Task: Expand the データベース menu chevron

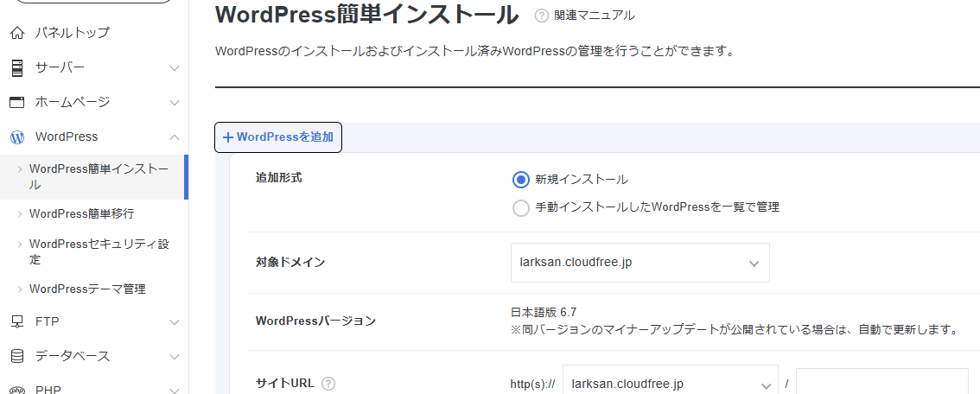Action: [175, 357]
